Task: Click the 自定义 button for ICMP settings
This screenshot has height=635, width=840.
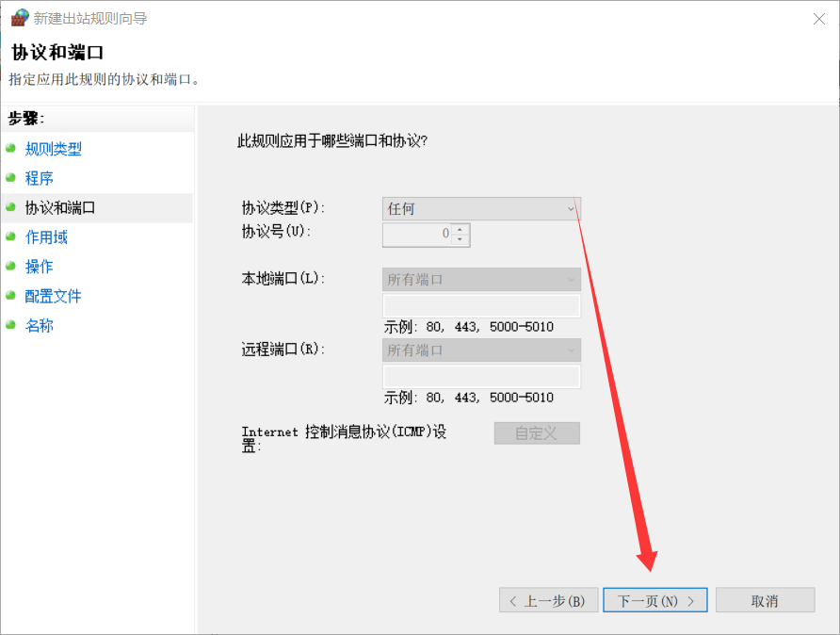Action: pyautogui.click(x=537, y=433)
